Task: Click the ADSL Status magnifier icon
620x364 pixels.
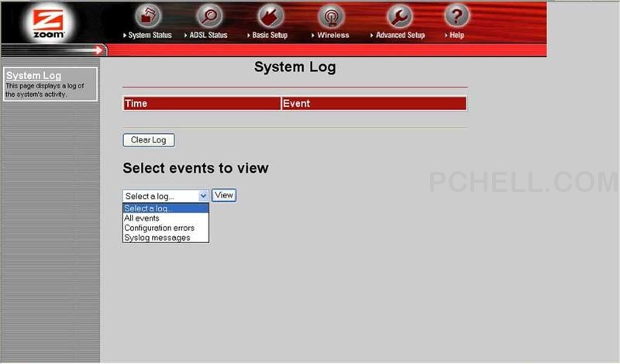Action: pos(208,15)
